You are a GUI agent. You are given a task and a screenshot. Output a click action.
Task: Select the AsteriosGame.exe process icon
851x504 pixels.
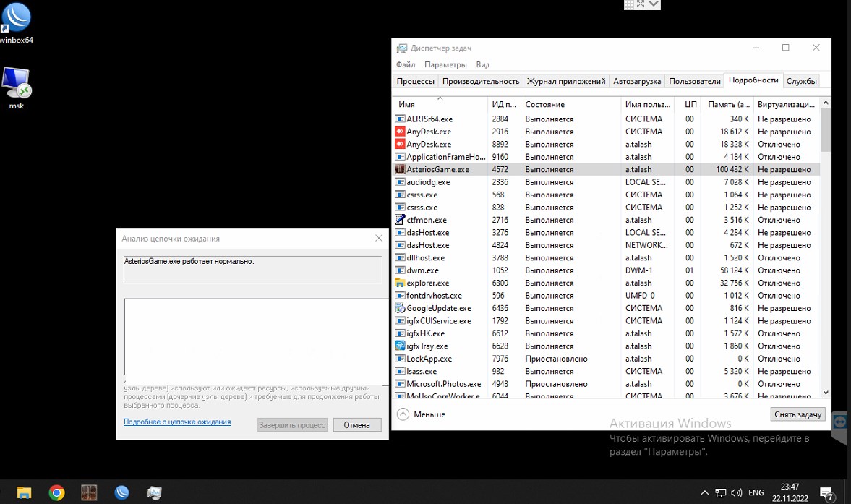click(400, 169)
